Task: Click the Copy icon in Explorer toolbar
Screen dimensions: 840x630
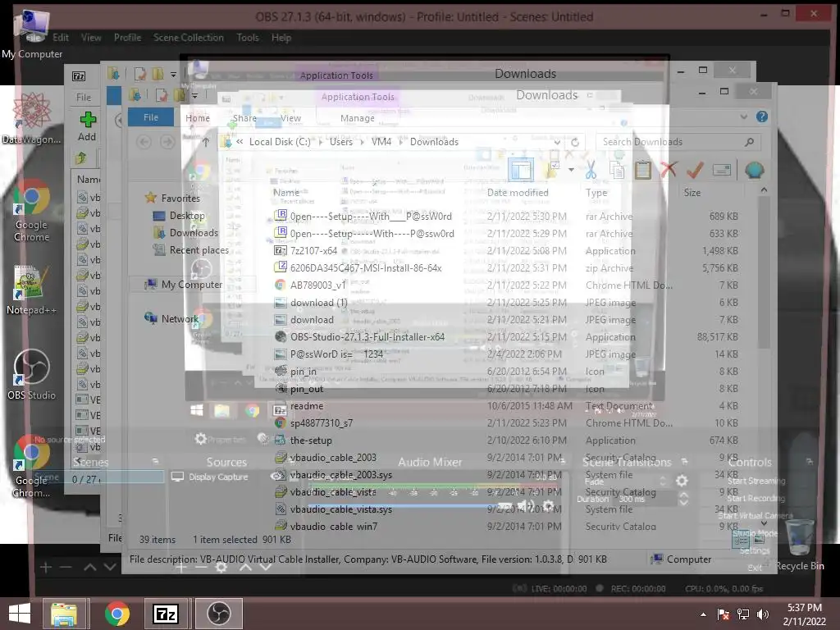Action: tap(617, 171)
